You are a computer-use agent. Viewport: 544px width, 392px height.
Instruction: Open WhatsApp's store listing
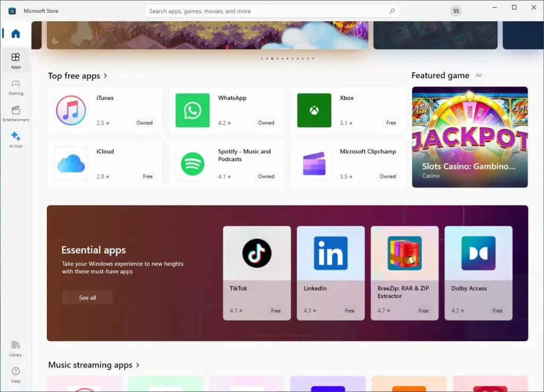pos(226,110)
